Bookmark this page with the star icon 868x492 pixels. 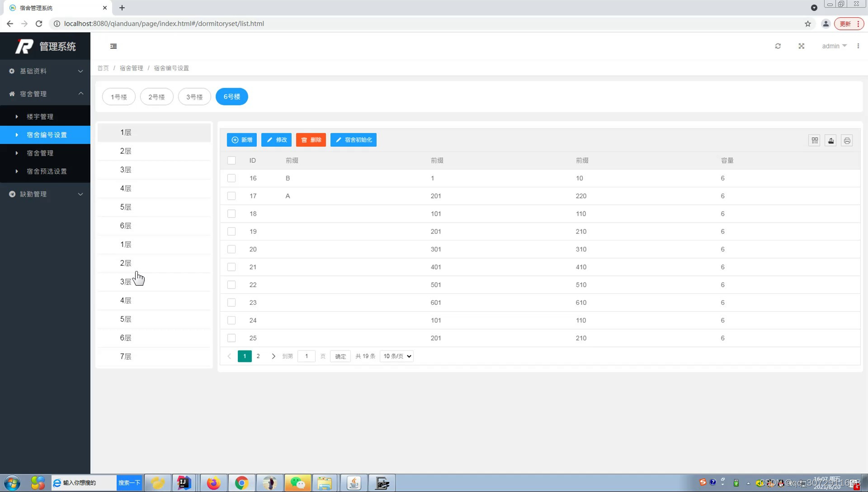808,24
